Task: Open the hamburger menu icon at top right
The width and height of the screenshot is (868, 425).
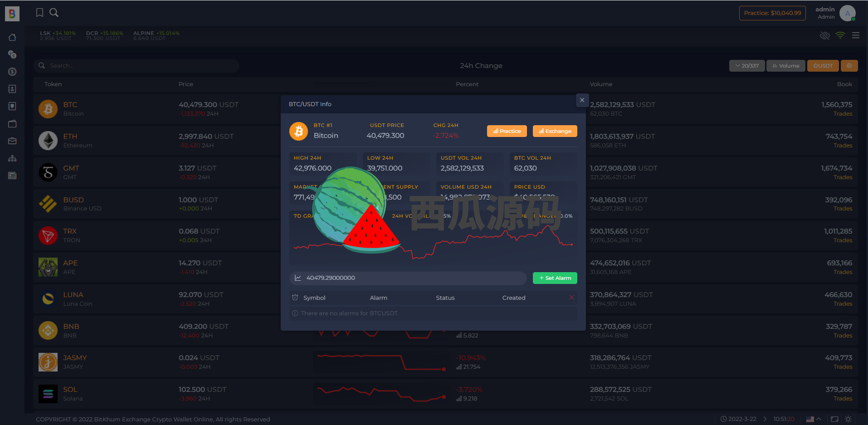Action: coord(856,35)
